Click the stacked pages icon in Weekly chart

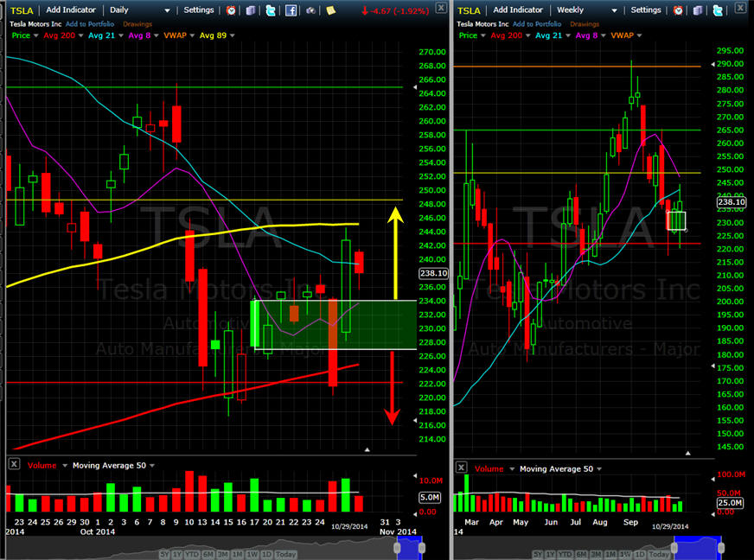tap(698, 10)
